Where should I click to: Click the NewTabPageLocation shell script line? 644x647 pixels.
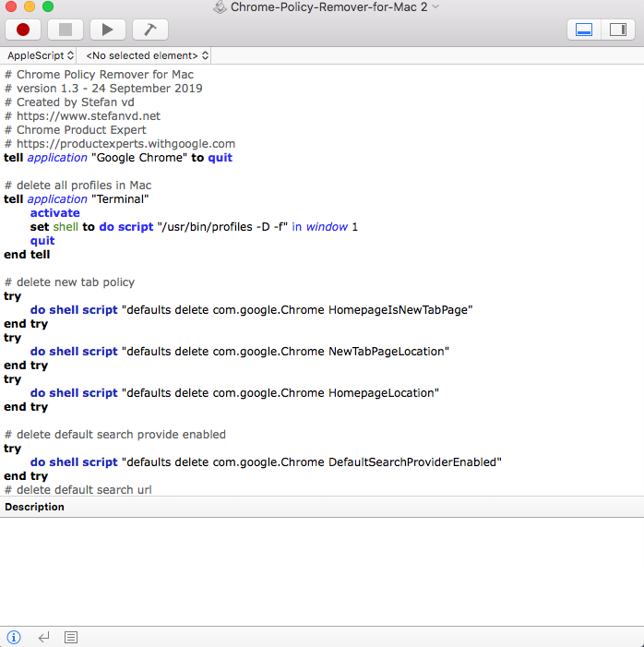coord(240,352)
